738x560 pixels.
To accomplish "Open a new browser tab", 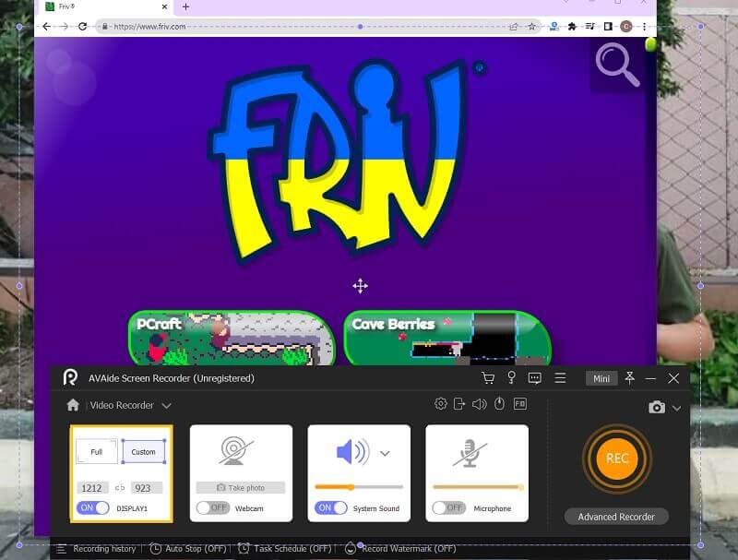I will pyautogui.click(x=185, y=6).
